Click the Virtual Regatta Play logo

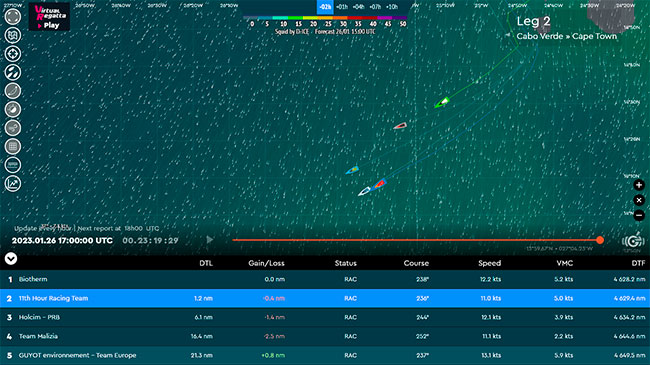click(x=49, y=17)
